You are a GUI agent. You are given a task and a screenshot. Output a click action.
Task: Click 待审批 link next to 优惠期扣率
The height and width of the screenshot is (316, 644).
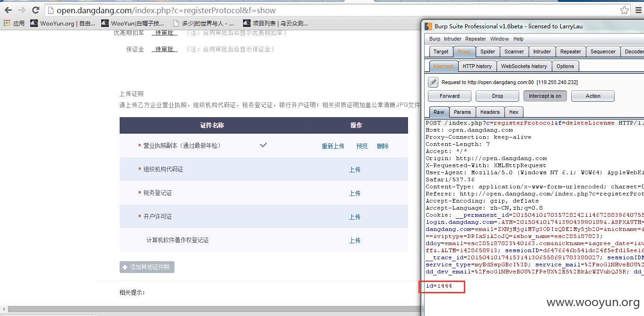pyautogui.click(x=164, y=33)
